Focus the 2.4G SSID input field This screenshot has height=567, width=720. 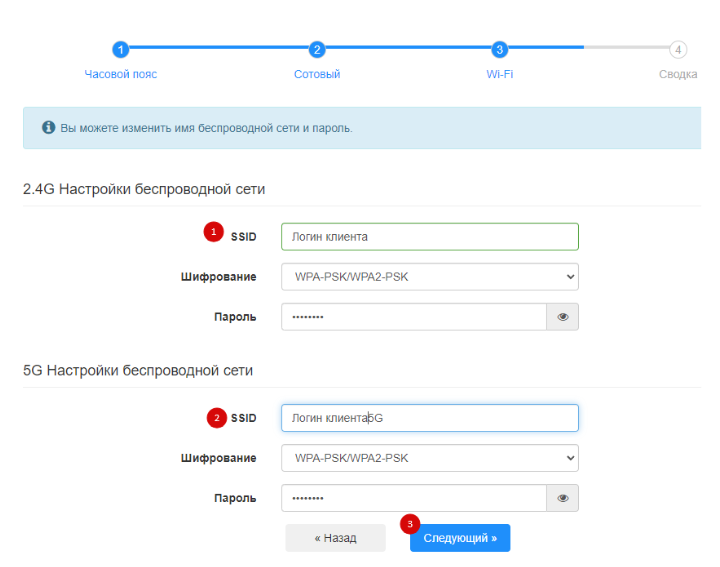click(x=429, y=237)
